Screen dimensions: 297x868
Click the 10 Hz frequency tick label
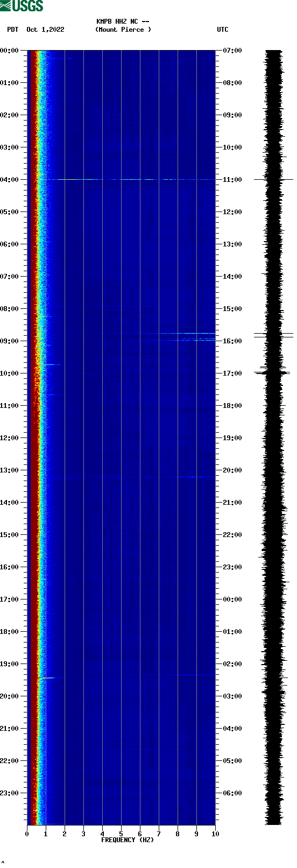click(215, 834)
